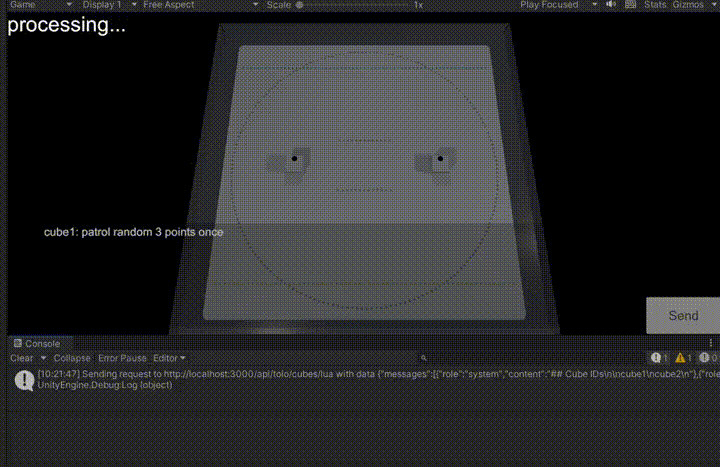Toggle the Stats overlay
Image resolution: width=720 pixels, height=467 pixels.
click(655, 5)
